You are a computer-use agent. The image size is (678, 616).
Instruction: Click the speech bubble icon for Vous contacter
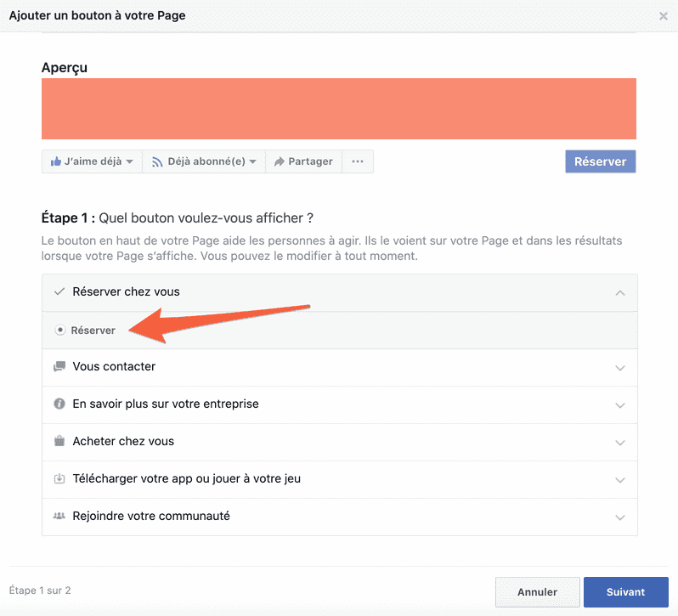[59, 367]
